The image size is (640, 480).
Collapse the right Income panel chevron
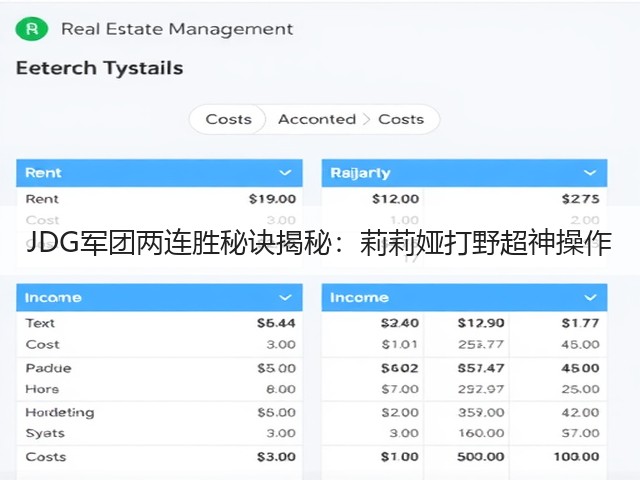click(590, 298)
